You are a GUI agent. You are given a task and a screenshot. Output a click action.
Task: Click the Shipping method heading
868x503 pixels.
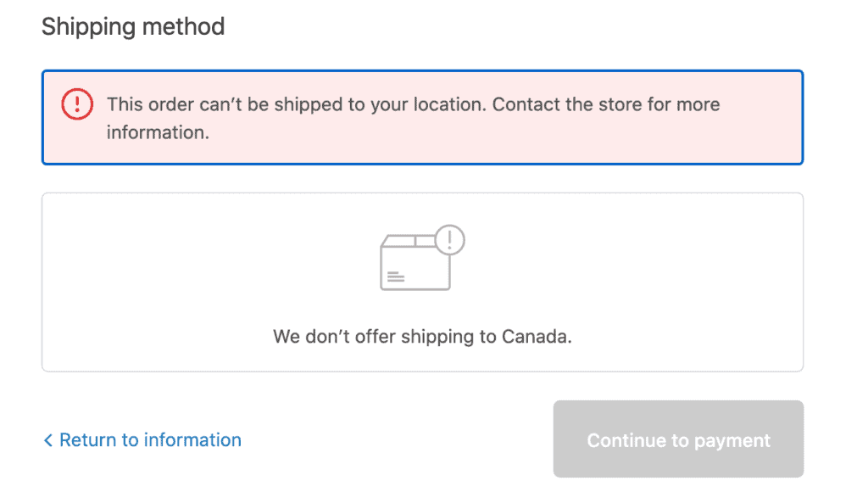[133, 26]
